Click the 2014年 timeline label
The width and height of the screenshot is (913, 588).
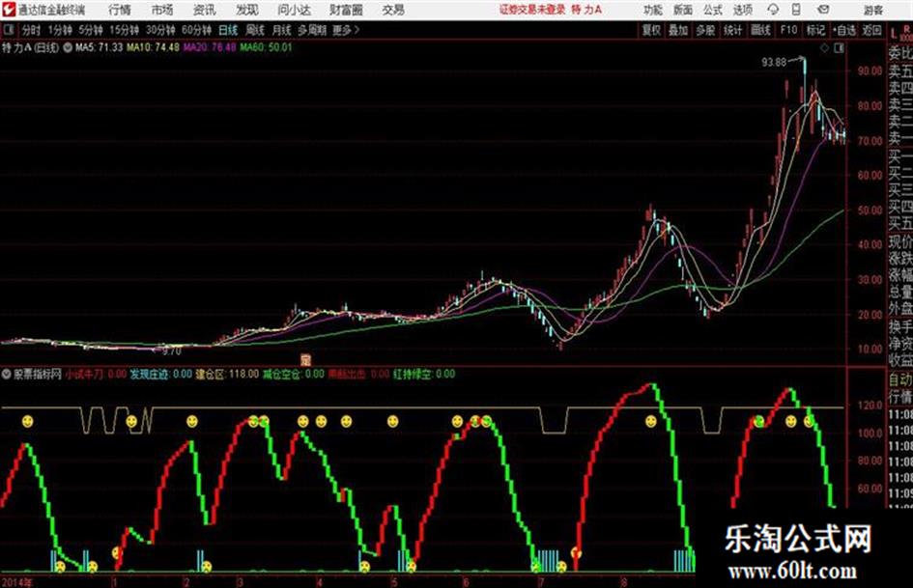point(16,581)
